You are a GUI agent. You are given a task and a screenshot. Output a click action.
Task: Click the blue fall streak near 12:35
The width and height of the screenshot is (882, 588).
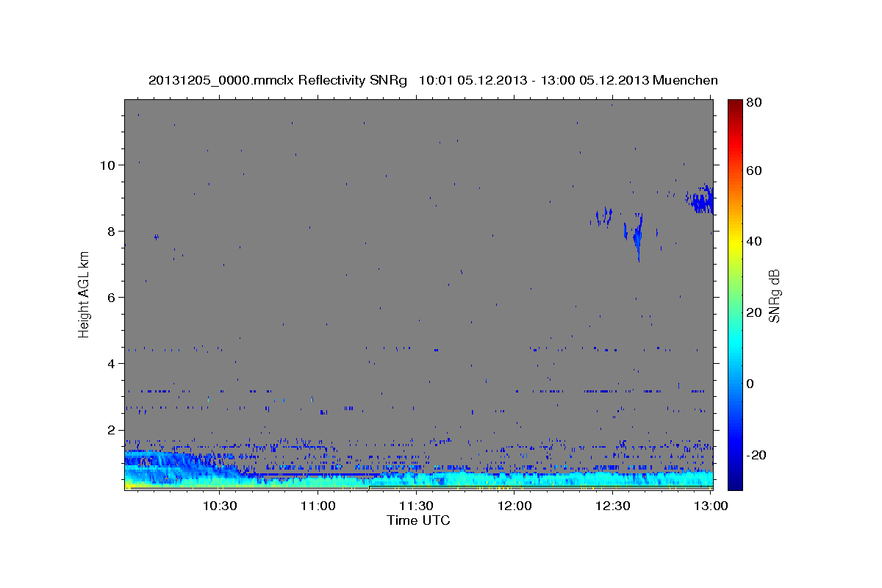click(637, 236)
